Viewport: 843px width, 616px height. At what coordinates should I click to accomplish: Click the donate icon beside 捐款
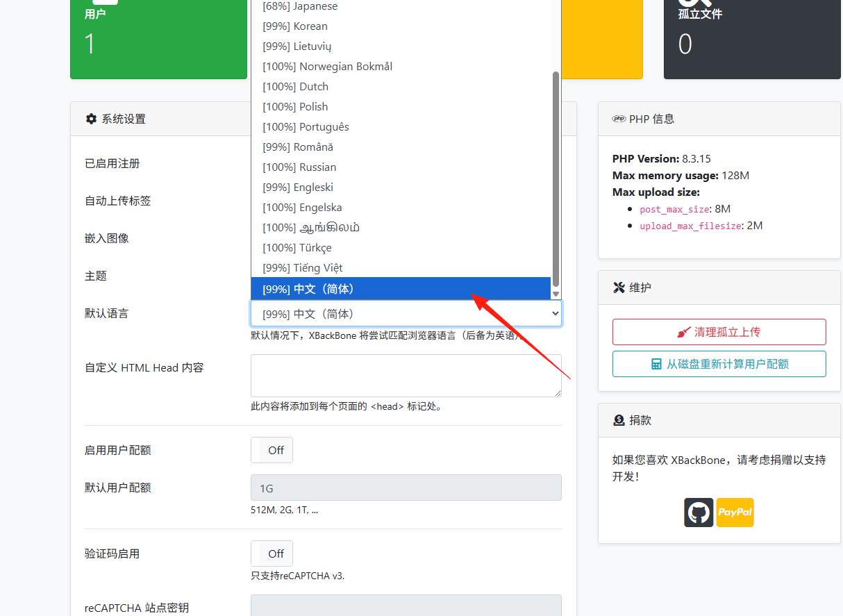(619, 420)
